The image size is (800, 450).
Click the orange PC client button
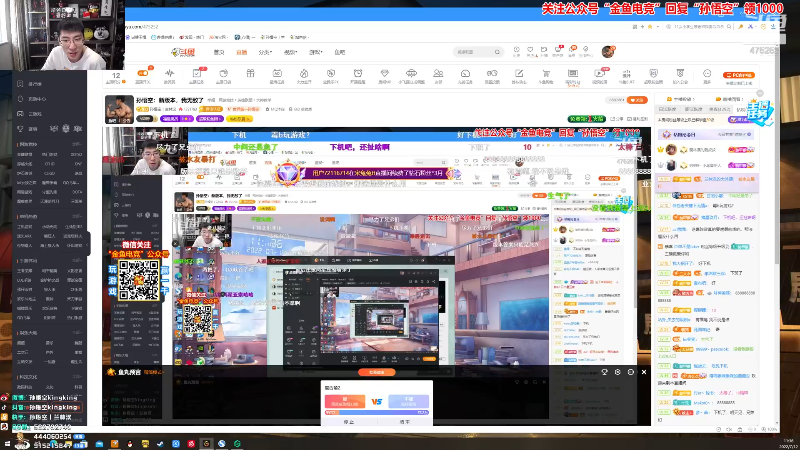739,75
